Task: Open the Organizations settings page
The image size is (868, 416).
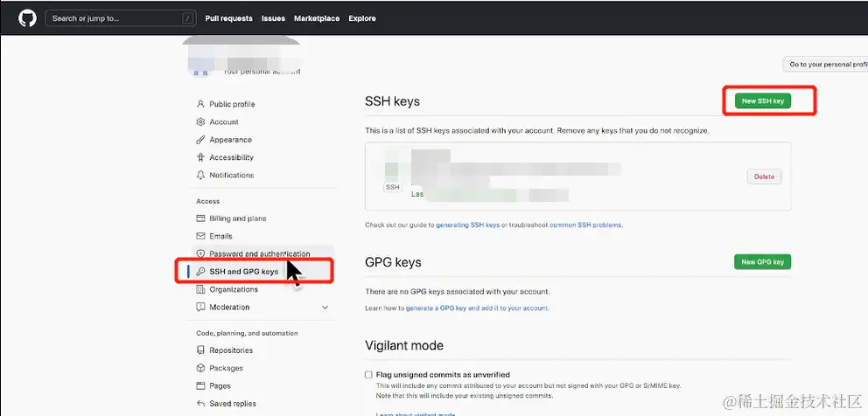Action: pyautogui.click(x=234, y=289)
